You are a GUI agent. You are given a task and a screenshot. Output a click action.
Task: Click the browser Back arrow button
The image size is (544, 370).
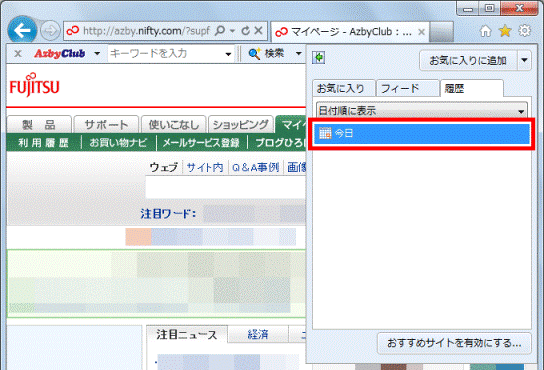(23, 31)
